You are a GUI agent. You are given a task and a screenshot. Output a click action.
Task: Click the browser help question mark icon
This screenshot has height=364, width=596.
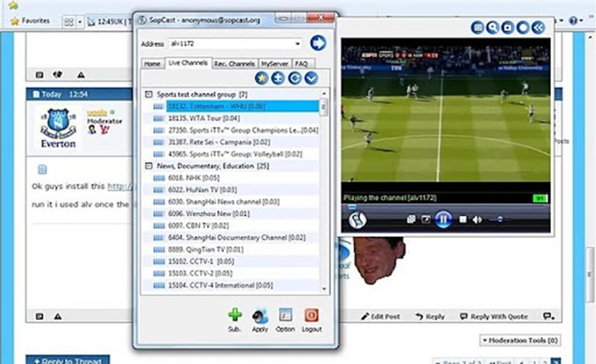coord(573,20)
